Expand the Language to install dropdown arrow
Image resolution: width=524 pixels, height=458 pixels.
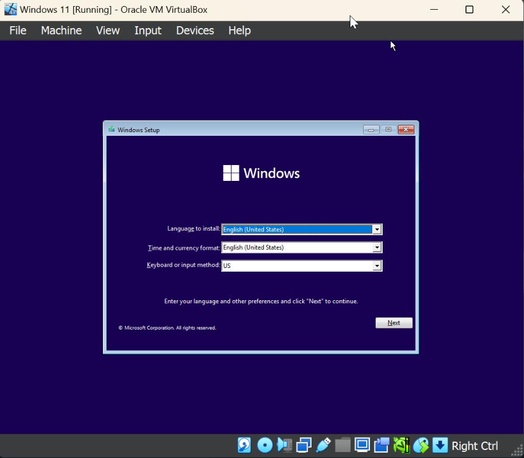point(377,229)
